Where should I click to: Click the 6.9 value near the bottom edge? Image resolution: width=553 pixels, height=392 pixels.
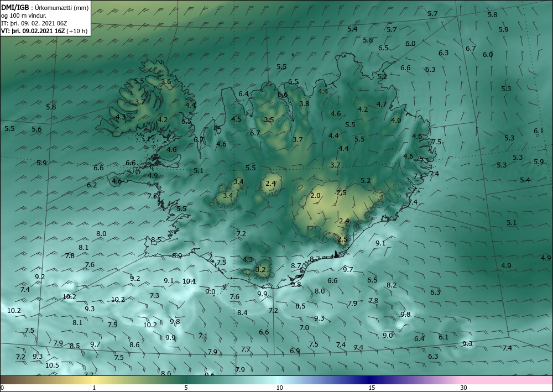(295, 351)
